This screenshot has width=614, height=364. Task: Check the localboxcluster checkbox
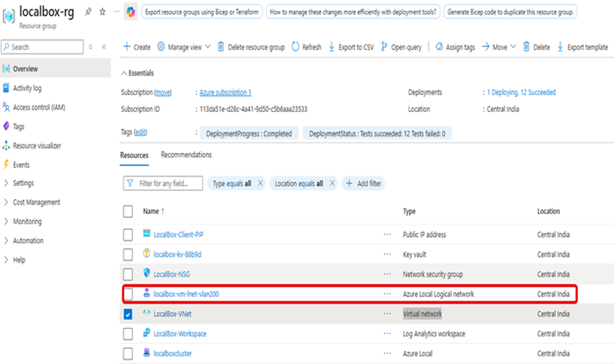click(x=128, y=353)
